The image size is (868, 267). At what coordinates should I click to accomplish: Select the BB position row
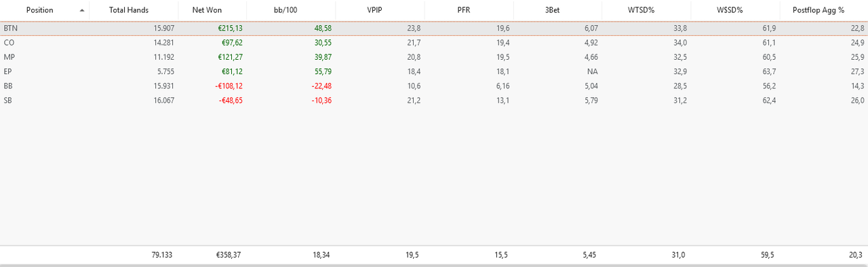pos(434,86)
